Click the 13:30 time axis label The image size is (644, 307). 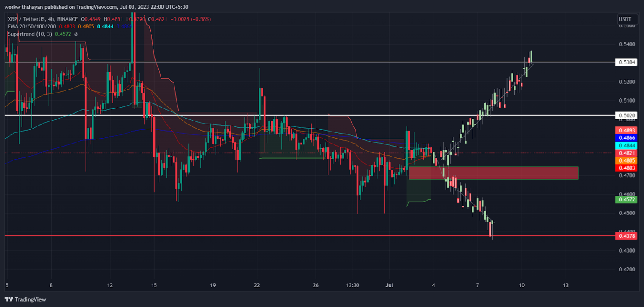[353, 285]
